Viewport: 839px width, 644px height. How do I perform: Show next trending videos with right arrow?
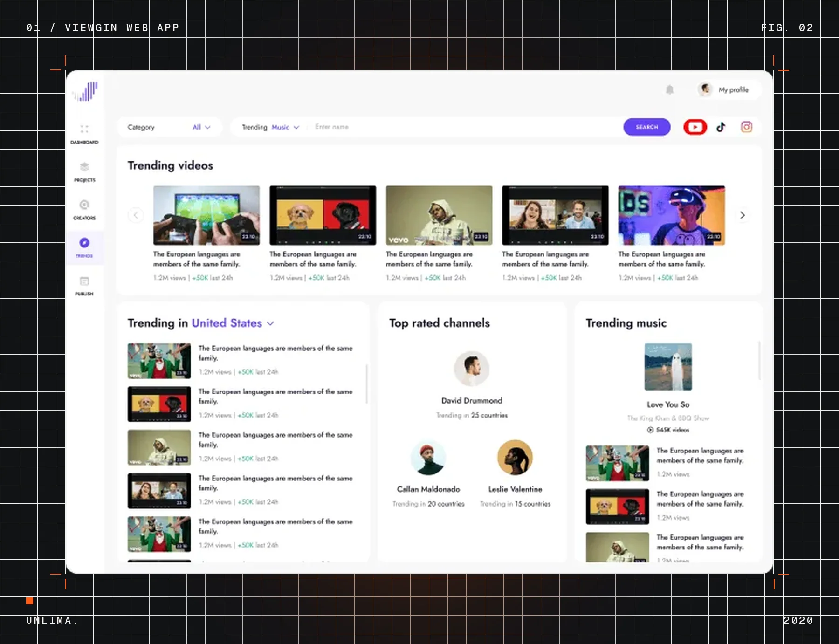[743, 215]
